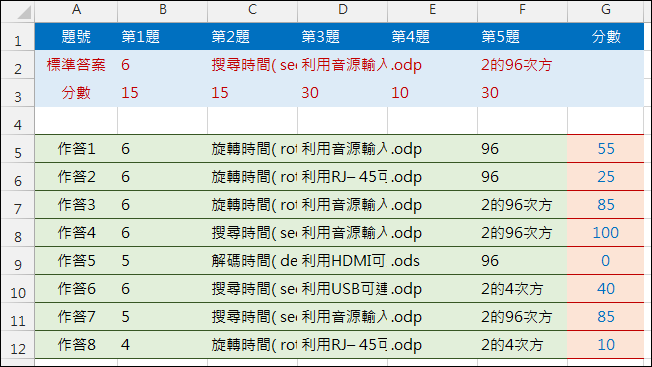Select row 8 header
The width and height of the screenshot is (652, 367).
click(18, 233)
